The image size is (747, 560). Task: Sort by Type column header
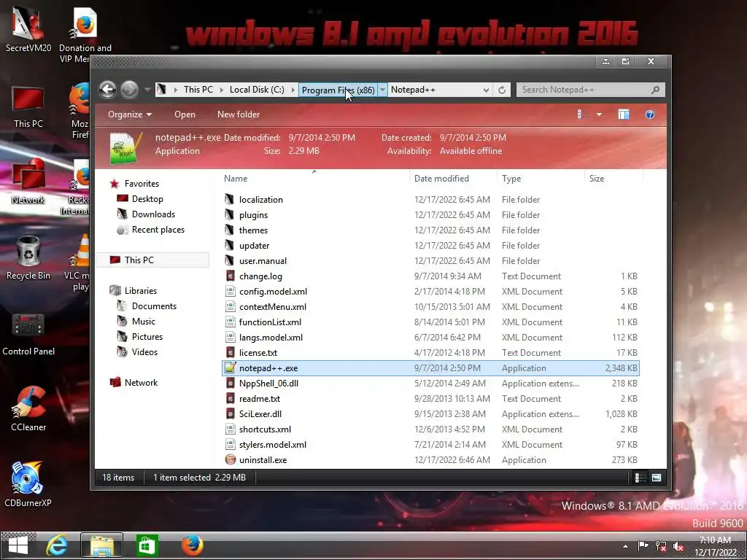pyautogui.click(x=511, y=179)
